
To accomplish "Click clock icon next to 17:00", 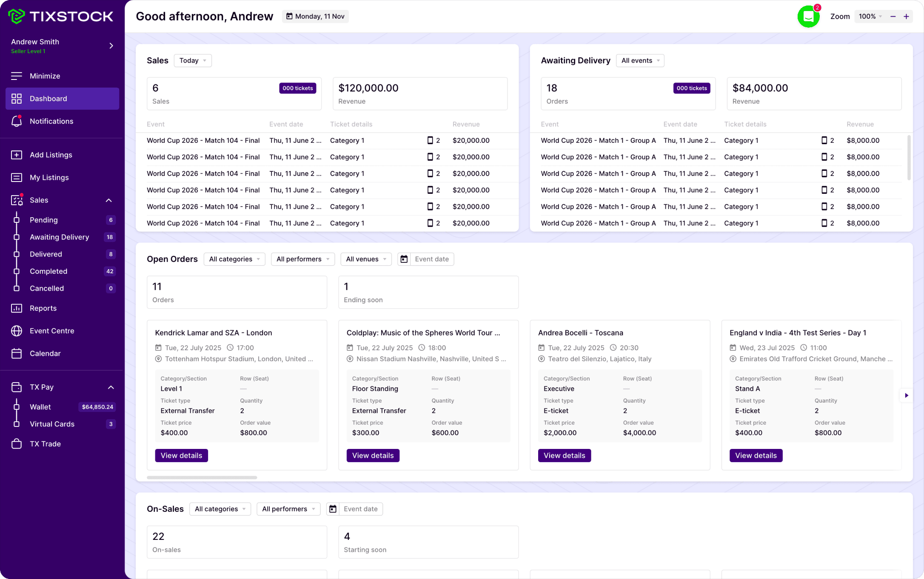I will (230, 348).
